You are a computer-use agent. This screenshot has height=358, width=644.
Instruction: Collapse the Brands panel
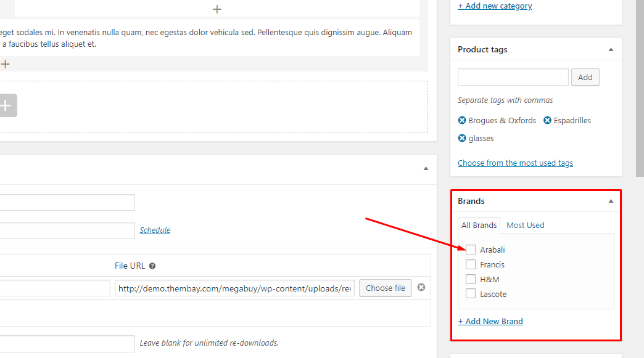coord(611,201)
